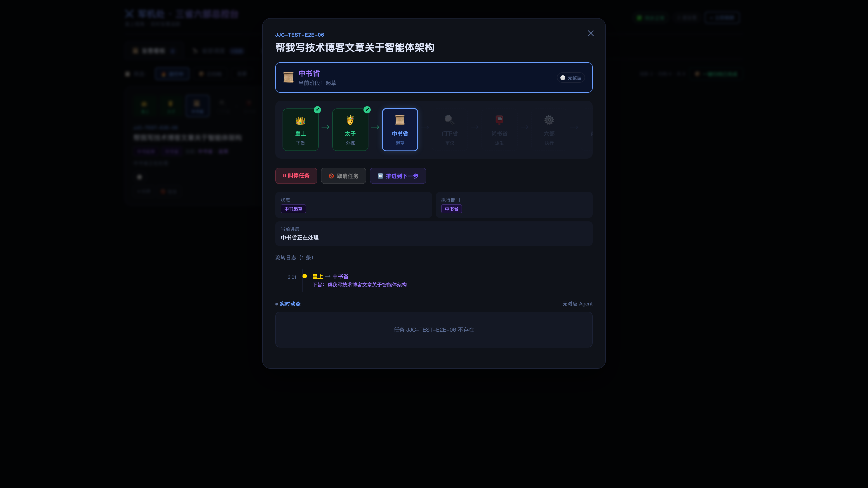Click the yellow status dot in log entry
Screen dimensions: 868x488
(305, 276)
